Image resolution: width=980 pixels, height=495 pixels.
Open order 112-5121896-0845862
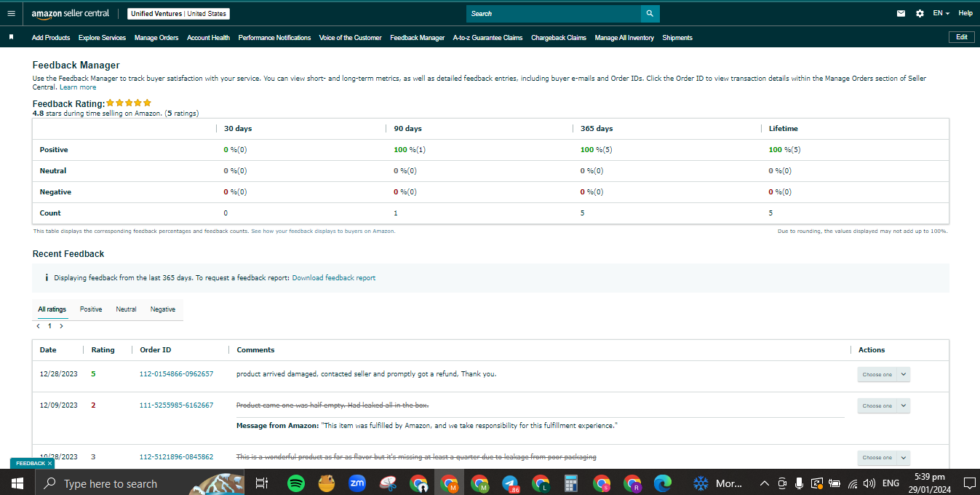(x=176, y=457)
